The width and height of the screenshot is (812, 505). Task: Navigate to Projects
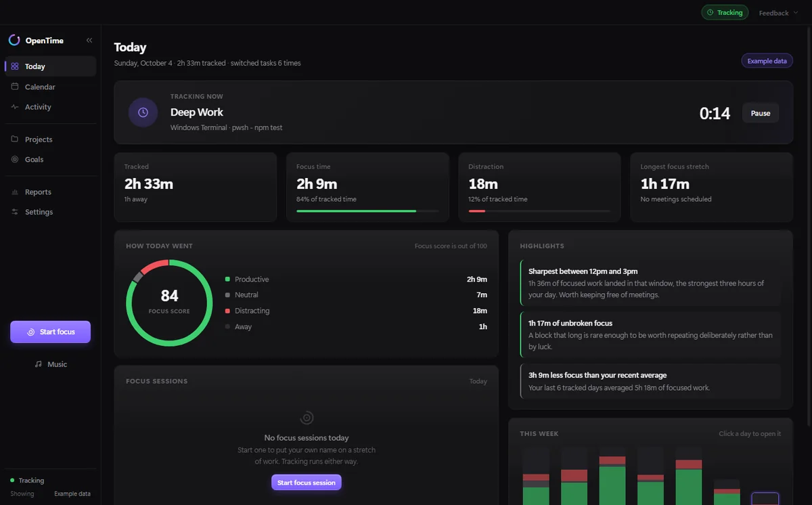[51, 139]
